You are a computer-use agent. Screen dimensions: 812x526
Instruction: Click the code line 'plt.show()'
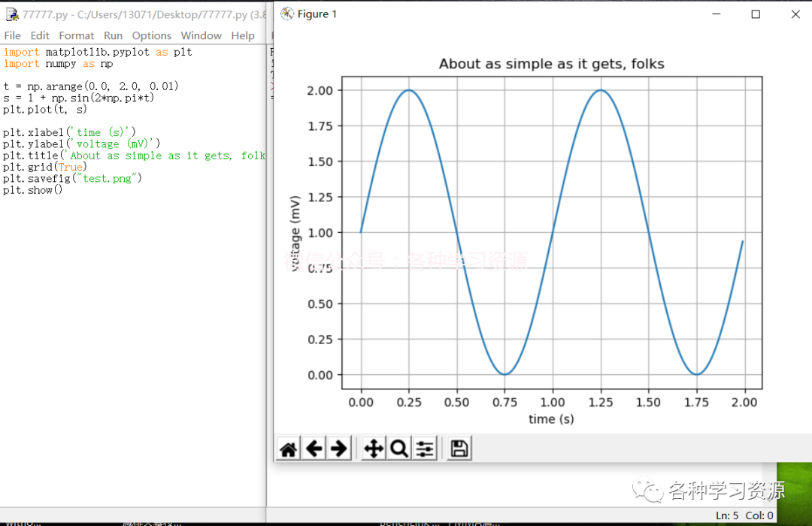32,190
